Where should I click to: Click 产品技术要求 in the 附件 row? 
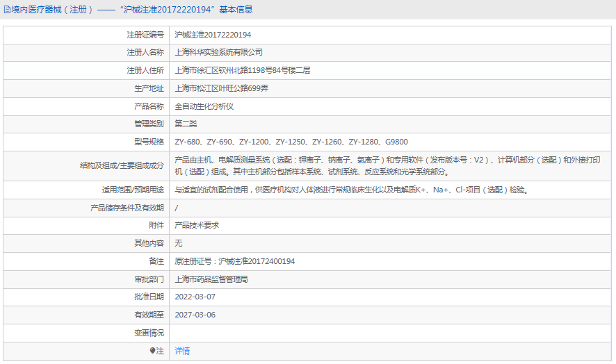coord(196,226)
